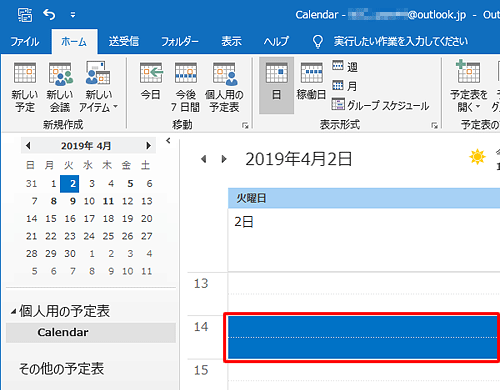Select April 8 in the mini calendar
500x390 pixels.
53,201
